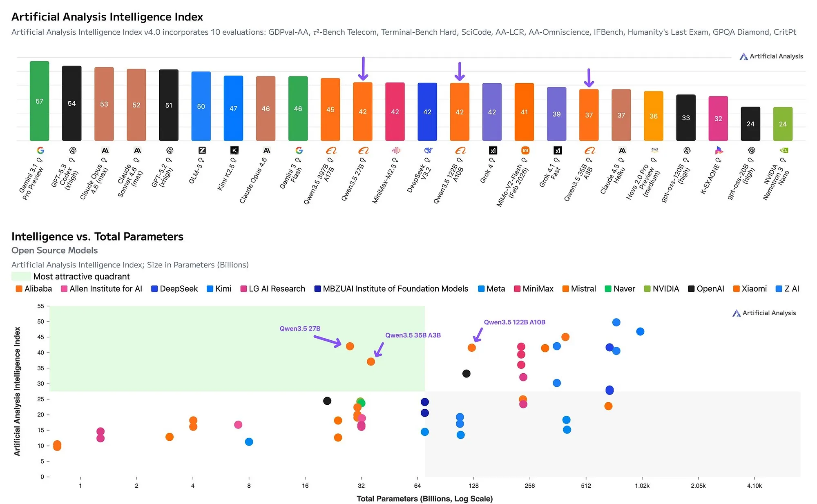Click MiniMax waveform logo under MiniMax-M2.5
Viewport: 817px width, 504px height.
(396, 150)
